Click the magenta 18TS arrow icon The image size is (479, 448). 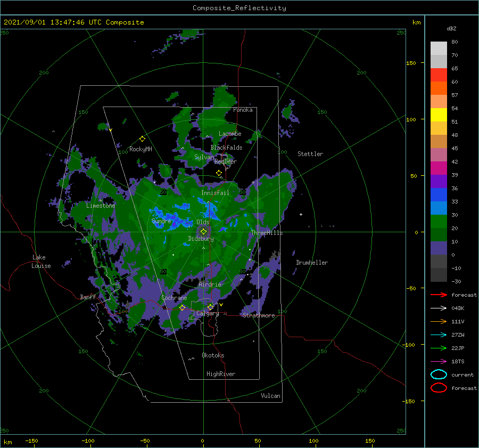[x=439, y=362]
